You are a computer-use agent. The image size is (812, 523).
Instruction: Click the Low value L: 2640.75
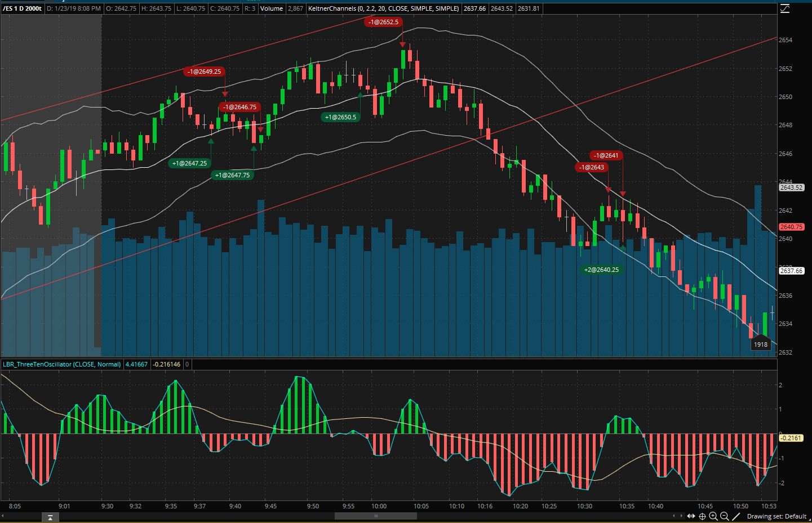[x=190, y=8]
